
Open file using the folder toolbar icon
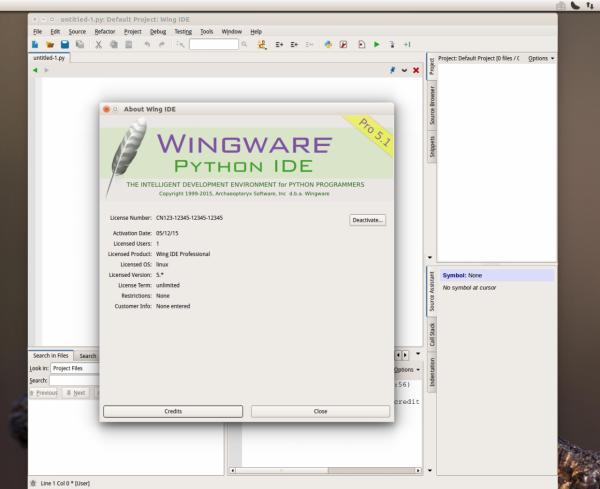50,45
